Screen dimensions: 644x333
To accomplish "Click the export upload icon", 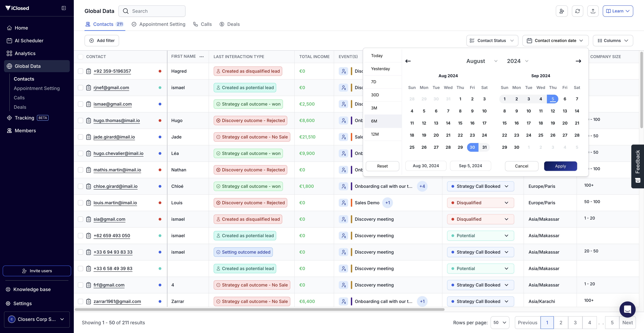I will click(x=593, y=11).
